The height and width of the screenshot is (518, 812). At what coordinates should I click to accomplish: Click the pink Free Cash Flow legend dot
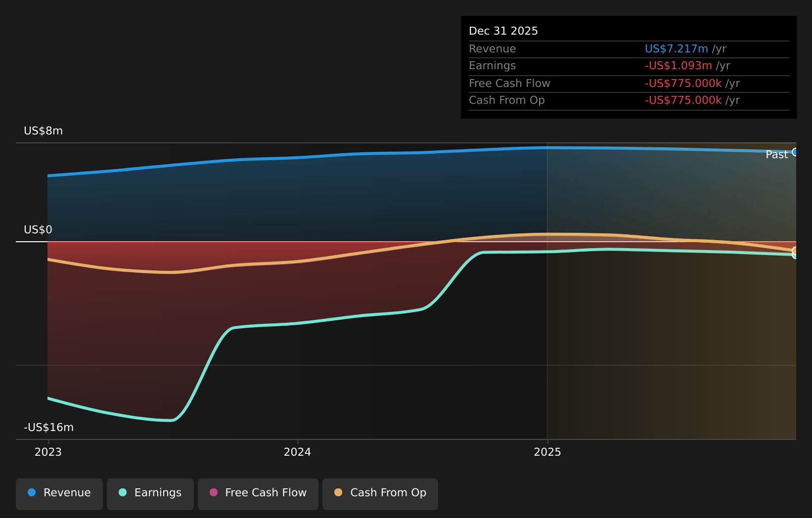214,493
